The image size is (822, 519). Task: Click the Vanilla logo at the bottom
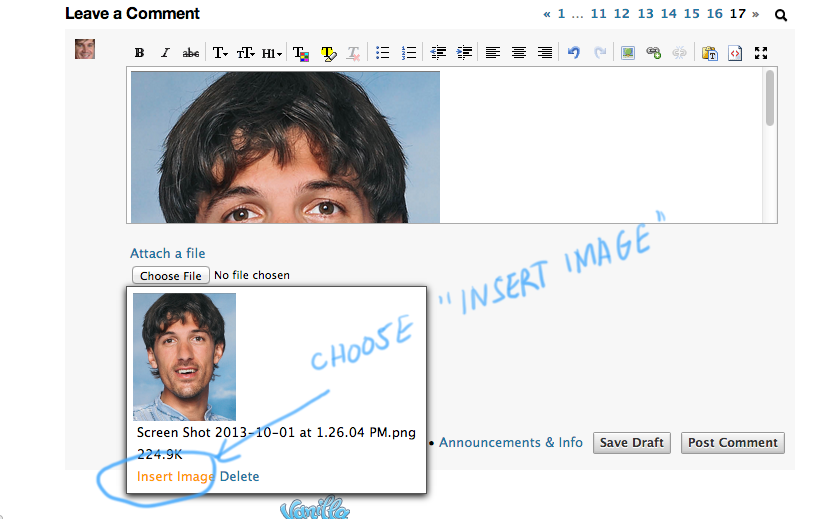(x=315, y=507)
